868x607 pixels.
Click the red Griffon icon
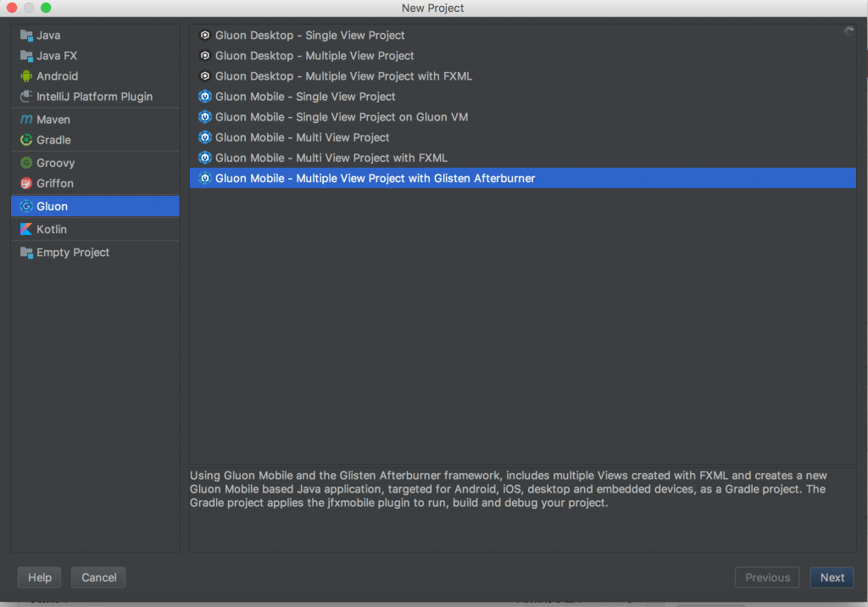tap(26, 183)
